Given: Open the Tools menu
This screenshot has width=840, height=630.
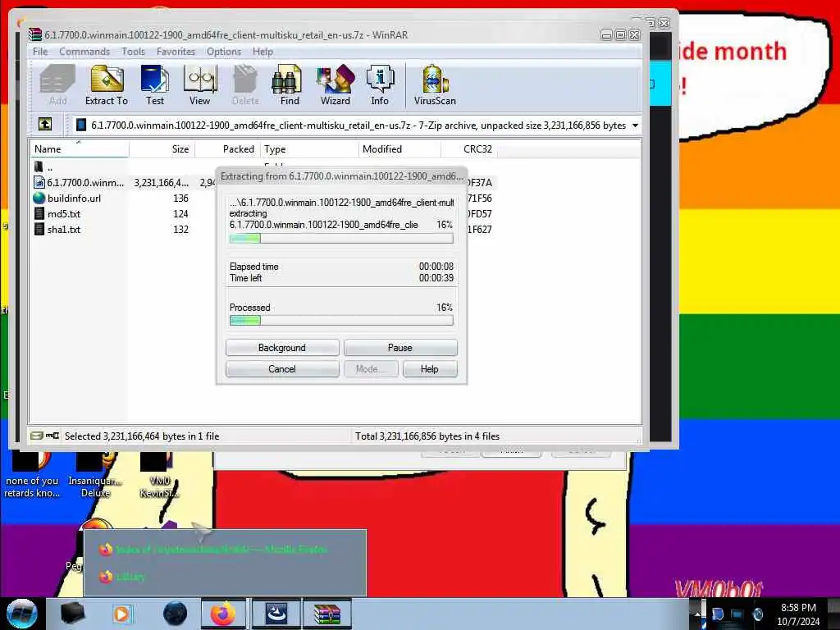Looking at the screenshot, I should tap(133, 52).
